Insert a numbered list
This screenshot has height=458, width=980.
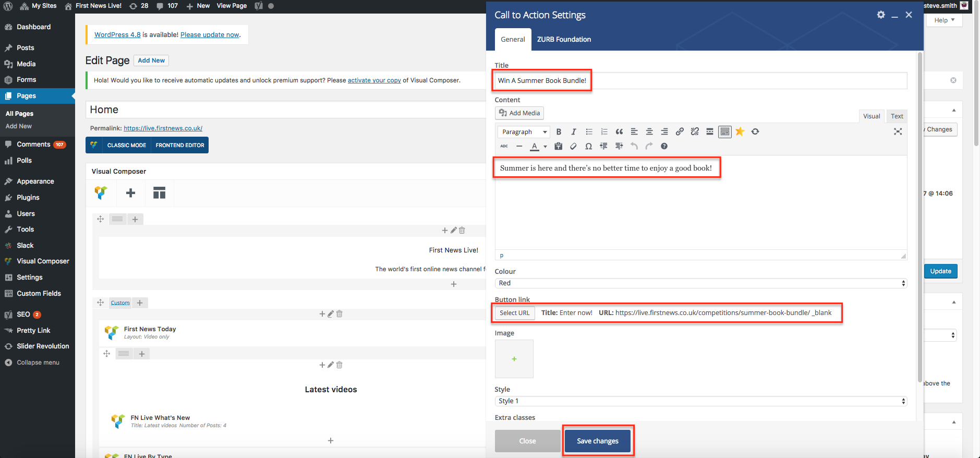(604, 132)
